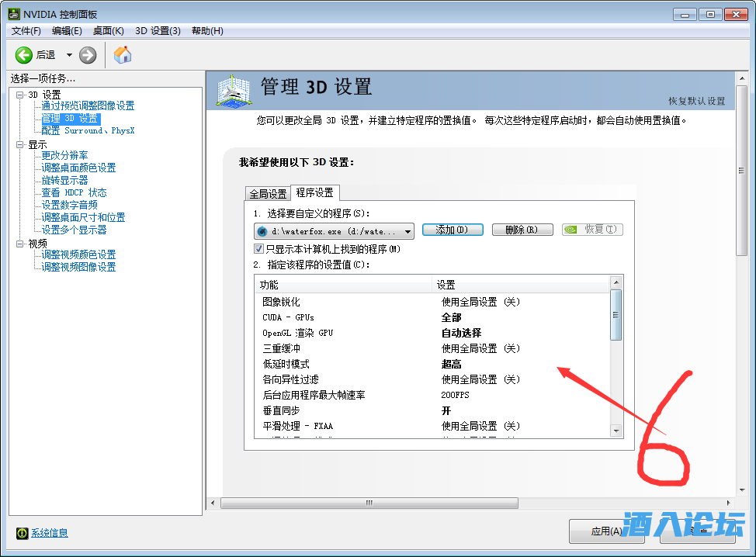The width and height of the screenshot is (756, 557).
Task: Select the CUDA - GPUs setting row
Action: coord(432,317)
